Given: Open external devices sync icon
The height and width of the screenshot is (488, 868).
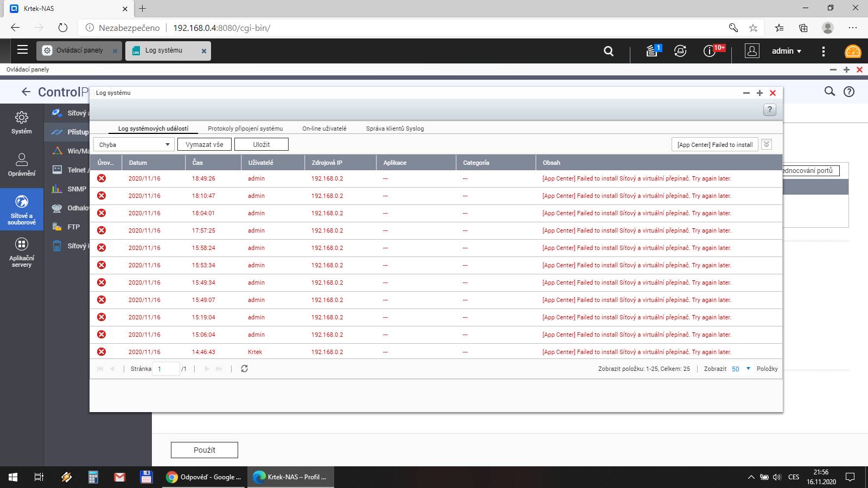Looking at the screenshot, I should click(680, 51).
